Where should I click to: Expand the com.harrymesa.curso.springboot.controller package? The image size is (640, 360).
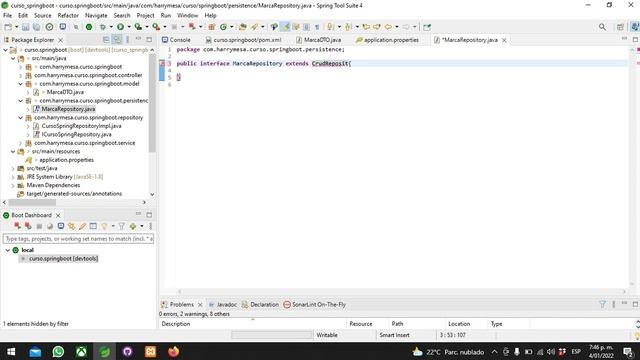click(20, 75)
